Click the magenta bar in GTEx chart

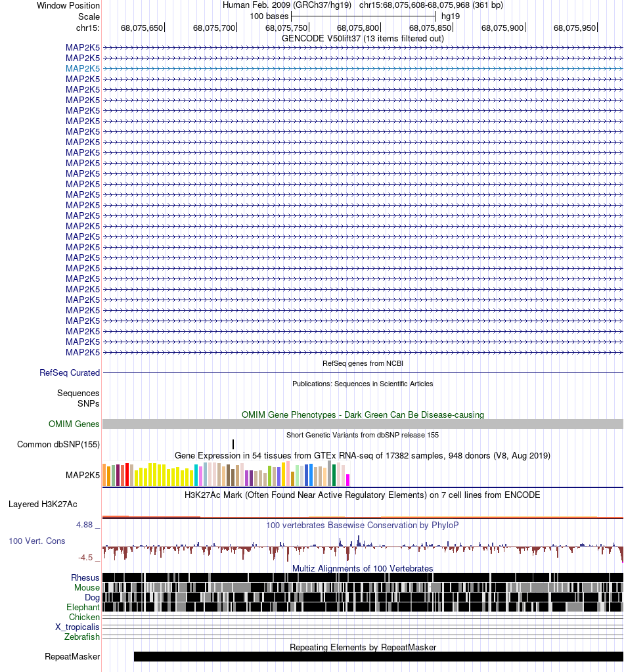(348, 480)
